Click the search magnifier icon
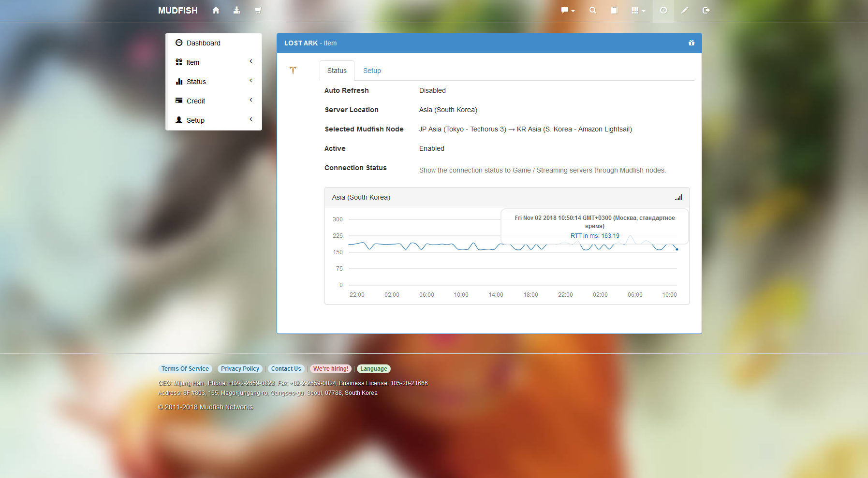868x478 pixels. pyautogui.click(x=592, y=10)
